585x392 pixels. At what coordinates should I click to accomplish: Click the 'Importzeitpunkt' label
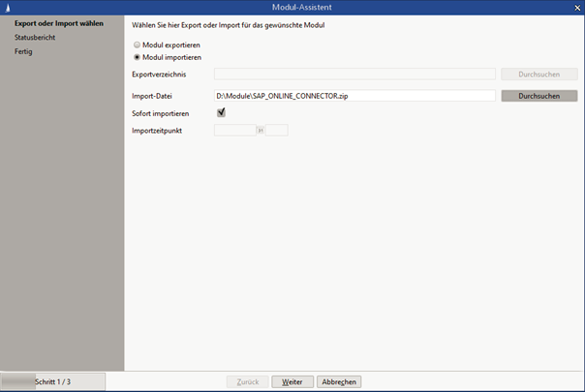tap(157, 130)
